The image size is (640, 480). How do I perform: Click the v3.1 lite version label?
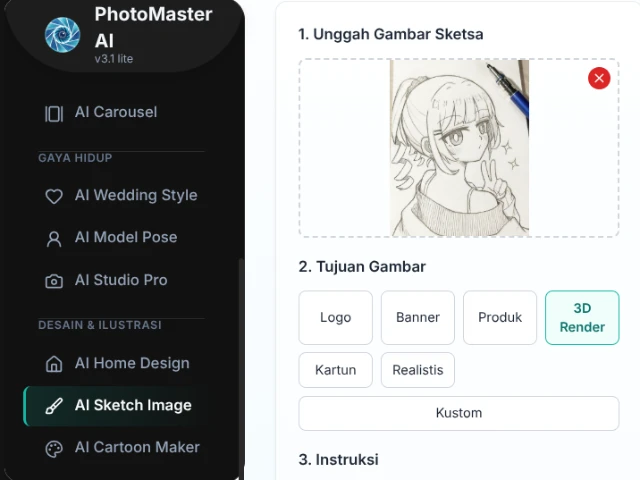(114, 59)
